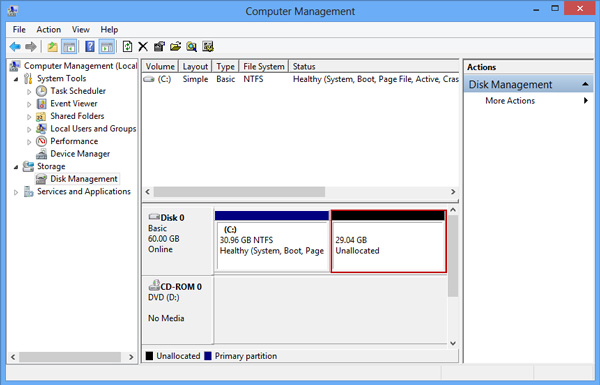Viewport: 600px width, 385px height.
Task: Expand Services and Applications node
Action: click(x=16, y=192)
